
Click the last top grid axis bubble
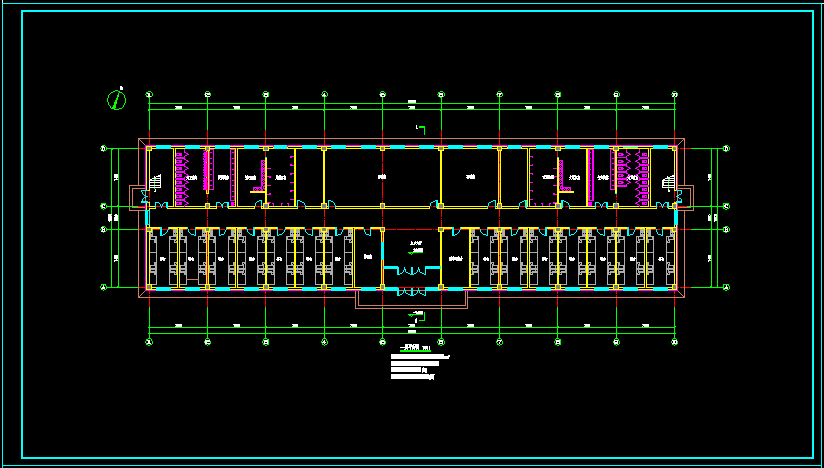(675, 95)
